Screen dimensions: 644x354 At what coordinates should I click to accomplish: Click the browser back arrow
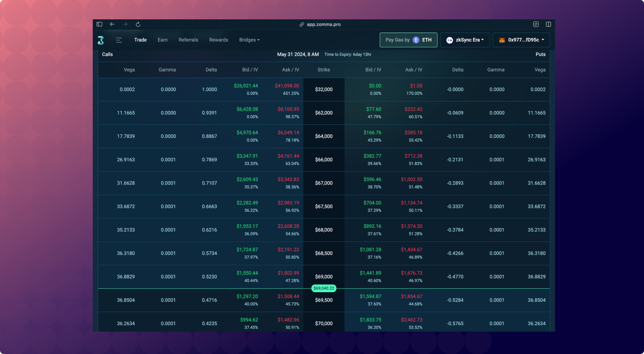pos(112,24)
